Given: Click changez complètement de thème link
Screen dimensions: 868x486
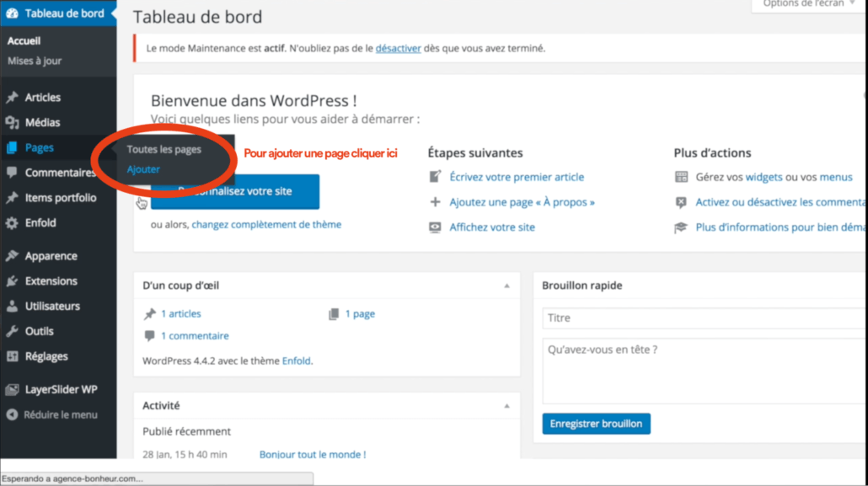Looking at the screenshot, I should (x=266, y=225).
